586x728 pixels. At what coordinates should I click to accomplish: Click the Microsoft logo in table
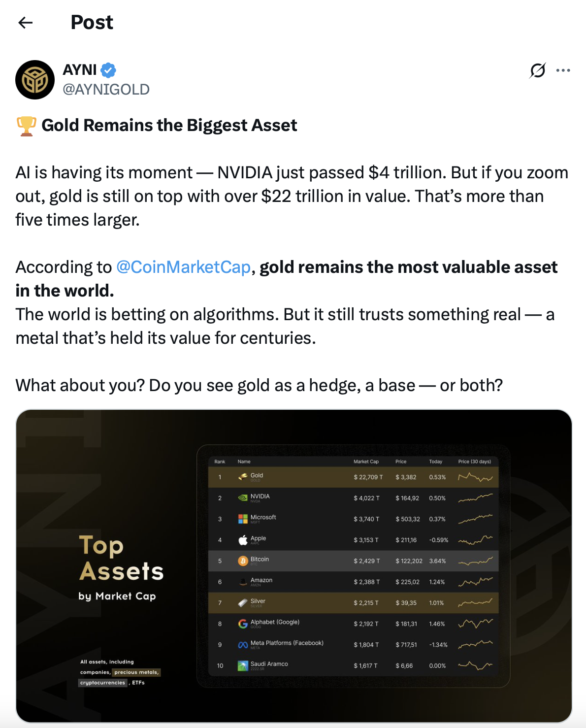click(x=243, y=519)
